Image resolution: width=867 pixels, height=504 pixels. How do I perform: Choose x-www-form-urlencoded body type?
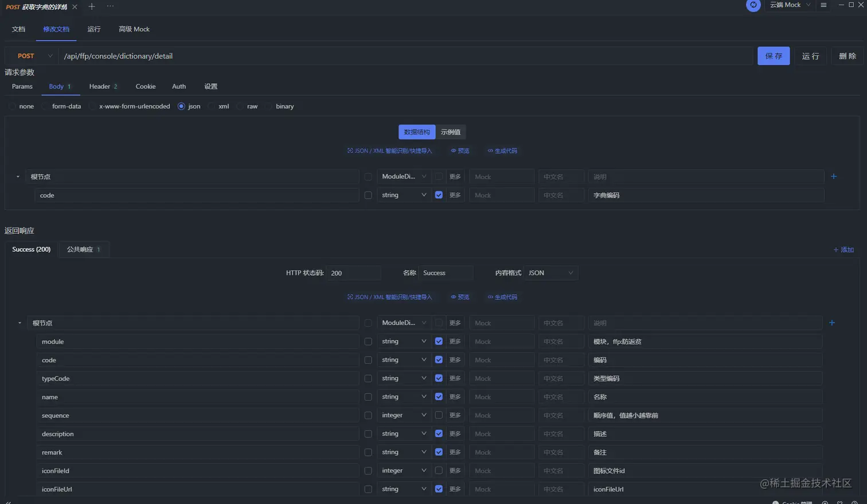[x=92, y=107]
